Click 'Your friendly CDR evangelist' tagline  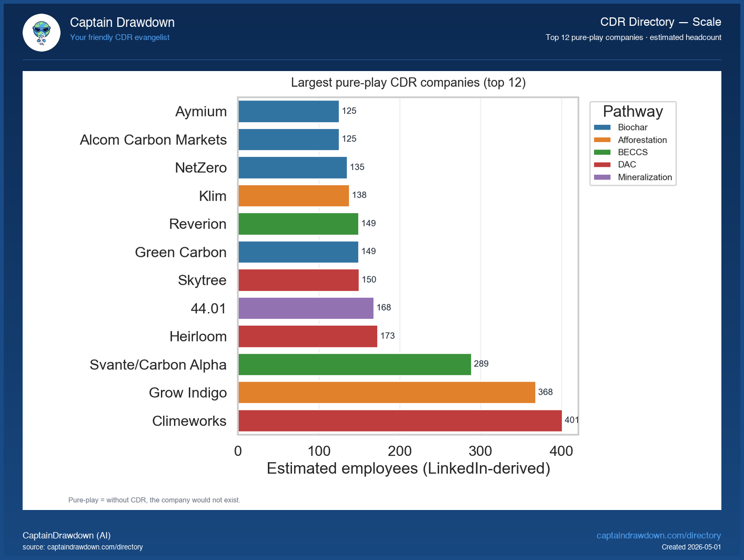(119, 37)
